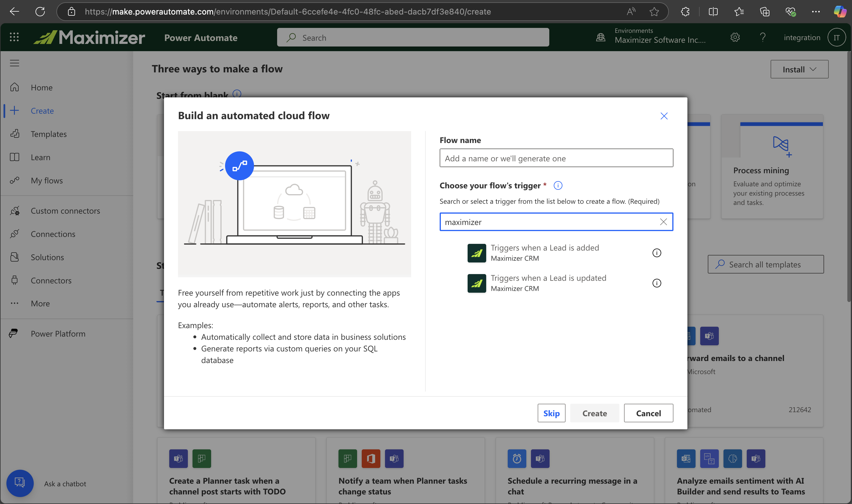
Task: Open Learn in the sidebar
Action: pyautogui.click(x=40, y=157)
